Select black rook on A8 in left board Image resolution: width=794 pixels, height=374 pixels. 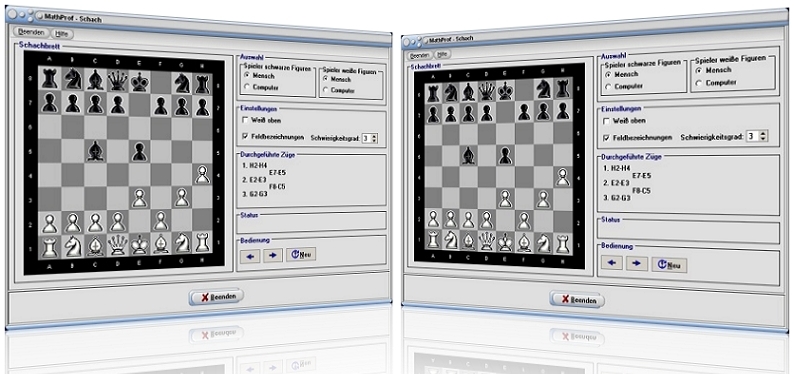50,78
